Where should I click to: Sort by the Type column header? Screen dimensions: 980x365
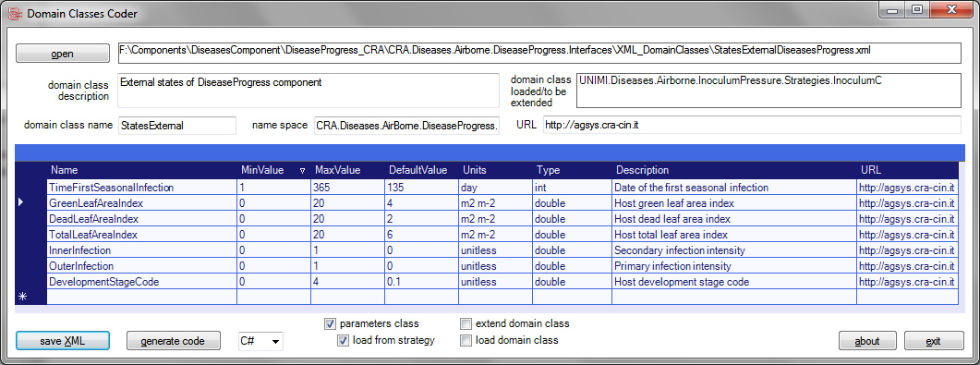[571, 170]
